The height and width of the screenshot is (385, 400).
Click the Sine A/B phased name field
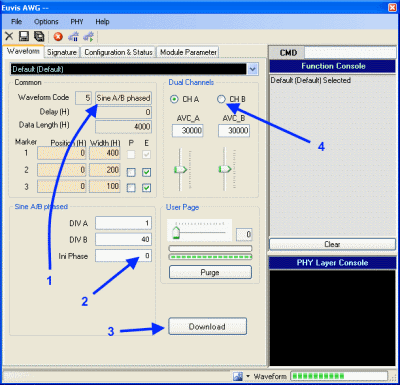point(123,98)
